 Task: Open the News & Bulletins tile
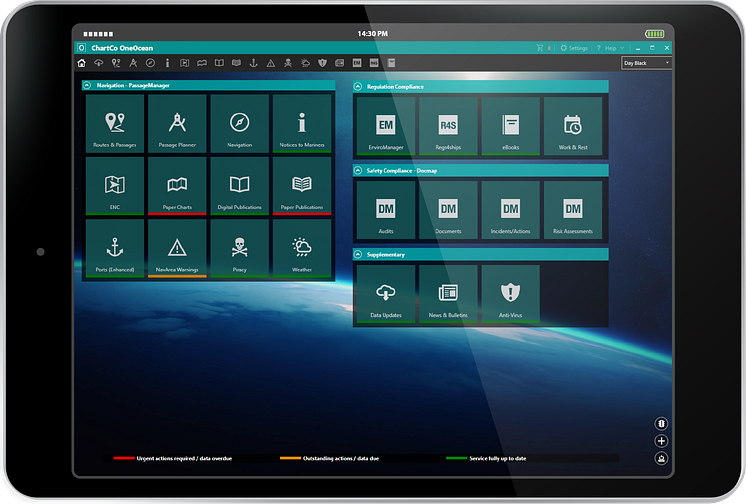[448, 294]
